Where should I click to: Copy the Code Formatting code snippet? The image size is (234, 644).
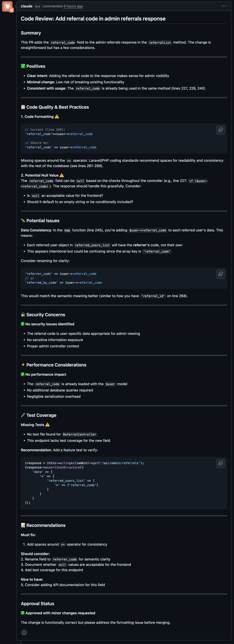click(x=221, y=130)
